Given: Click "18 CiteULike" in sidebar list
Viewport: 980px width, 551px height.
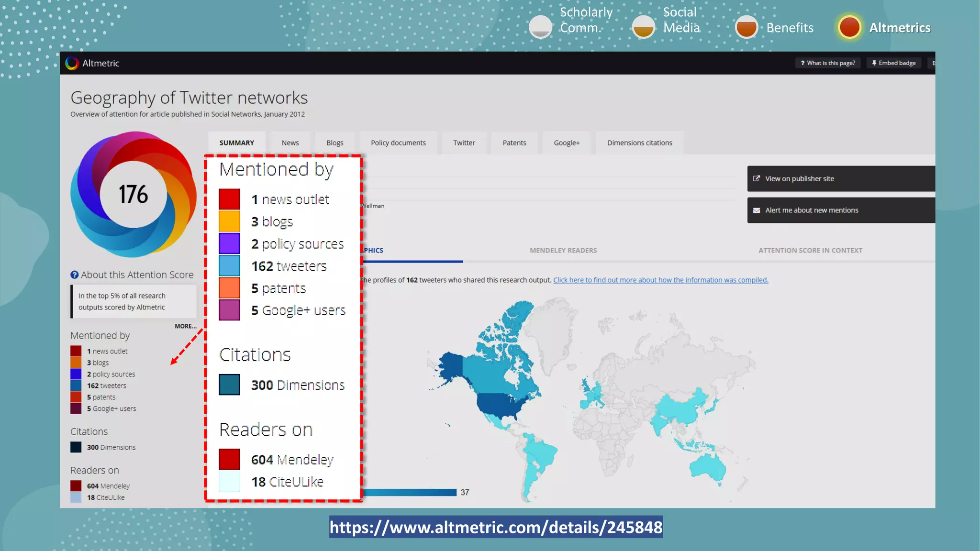Looking at the screenshot, I should coord(106,497).
